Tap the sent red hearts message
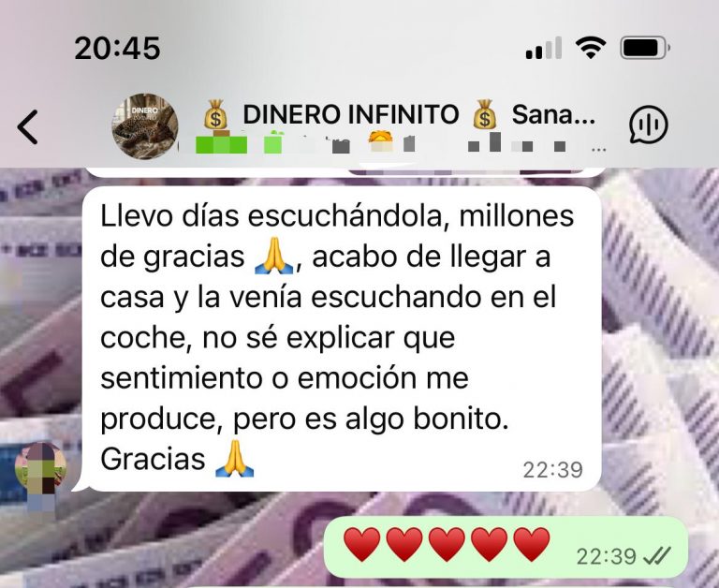 (506, 547)
